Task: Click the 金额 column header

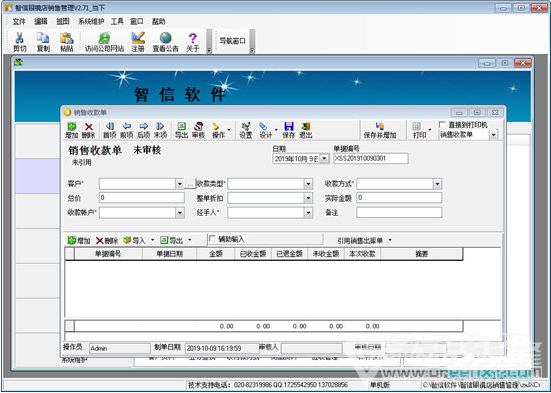Action: pyautogui.click(x=215, y=254)
